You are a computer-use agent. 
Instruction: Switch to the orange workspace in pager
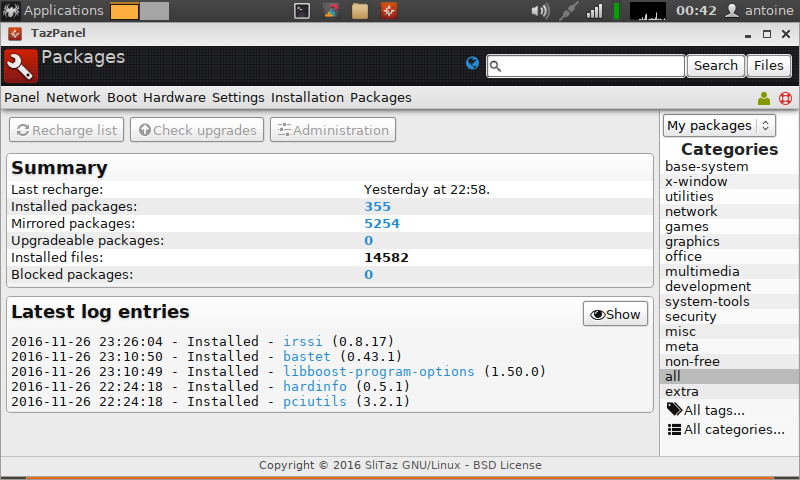(x=124, y=11)
